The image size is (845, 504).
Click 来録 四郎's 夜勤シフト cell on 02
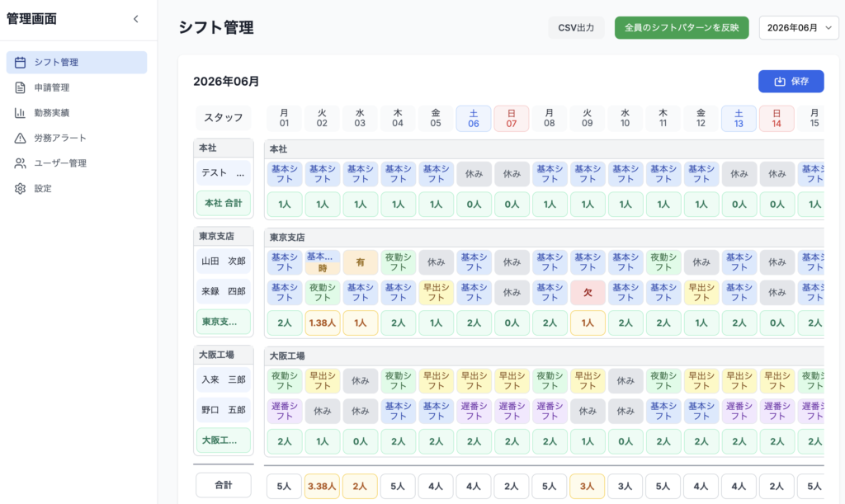click(323, 292)
